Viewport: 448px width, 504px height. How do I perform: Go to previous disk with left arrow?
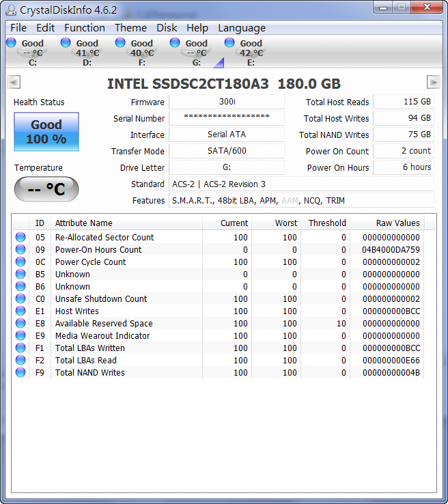(14, 82)
